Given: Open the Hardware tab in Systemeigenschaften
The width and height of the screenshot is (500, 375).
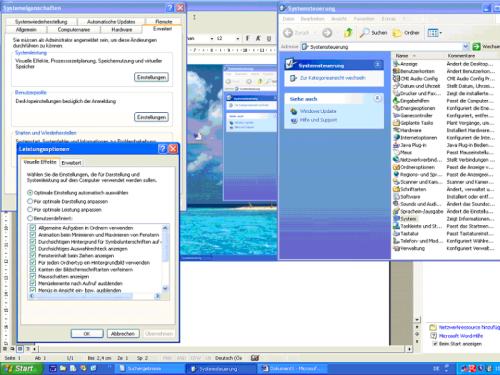Looking at the screenshot, I should [122, 30].
